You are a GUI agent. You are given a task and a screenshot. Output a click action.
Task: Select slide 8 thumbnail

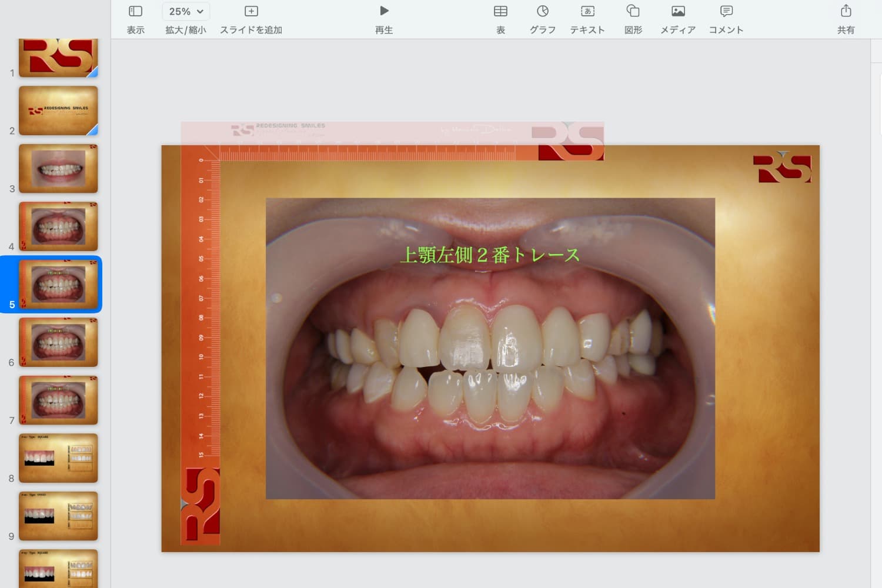tap(58, 458)
